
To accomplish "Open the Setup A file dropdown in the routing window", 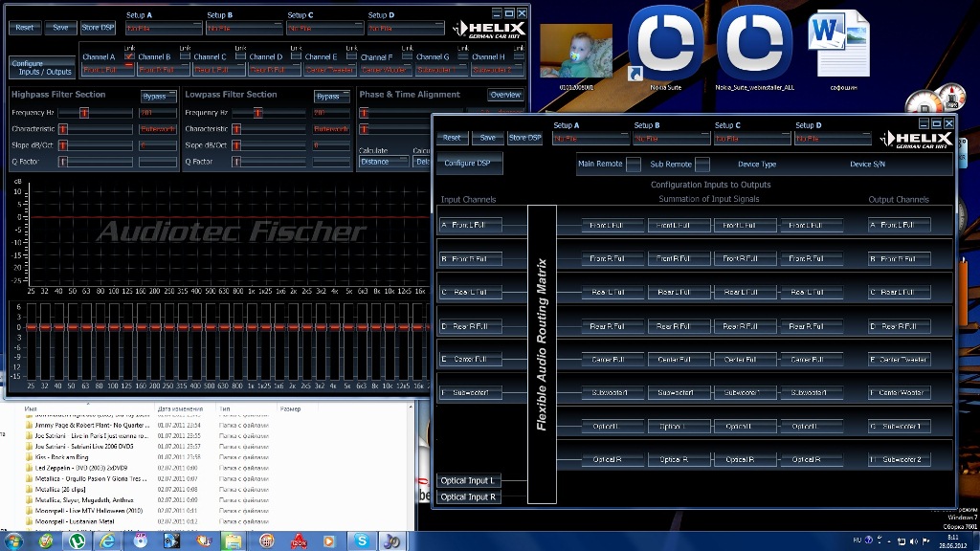I will 590,139.
